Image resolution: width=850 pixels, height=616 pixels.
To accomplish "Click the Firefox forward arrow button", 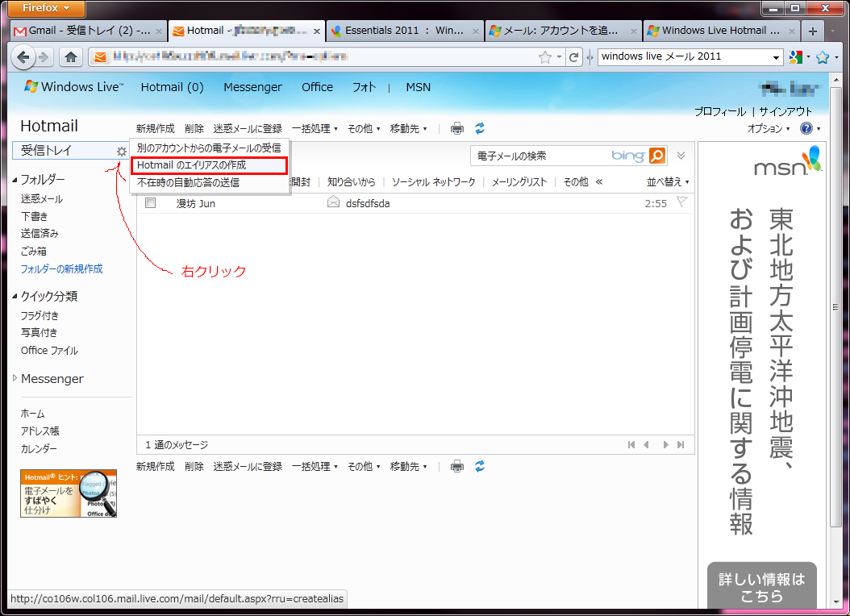I will point(44,56).
